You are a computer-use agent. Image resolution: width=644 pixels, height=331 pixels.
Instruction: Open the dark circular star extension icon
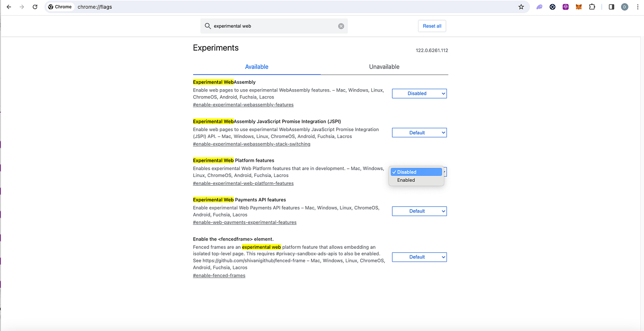(552, 7)
